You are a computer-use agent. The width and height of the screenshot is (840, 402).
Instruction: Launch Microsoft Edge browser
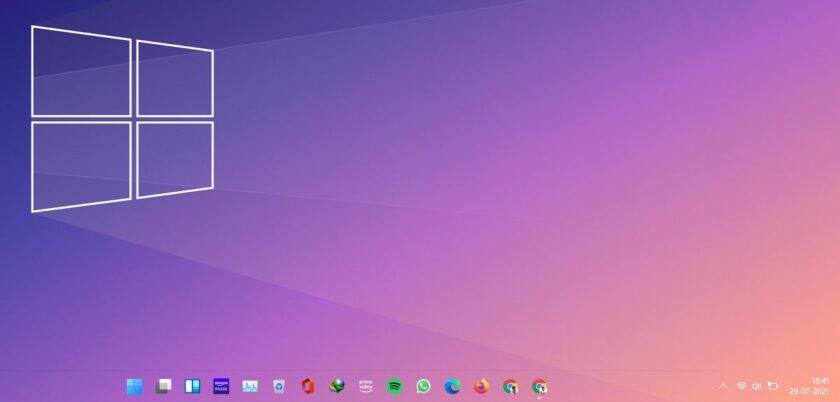[453, 386]
